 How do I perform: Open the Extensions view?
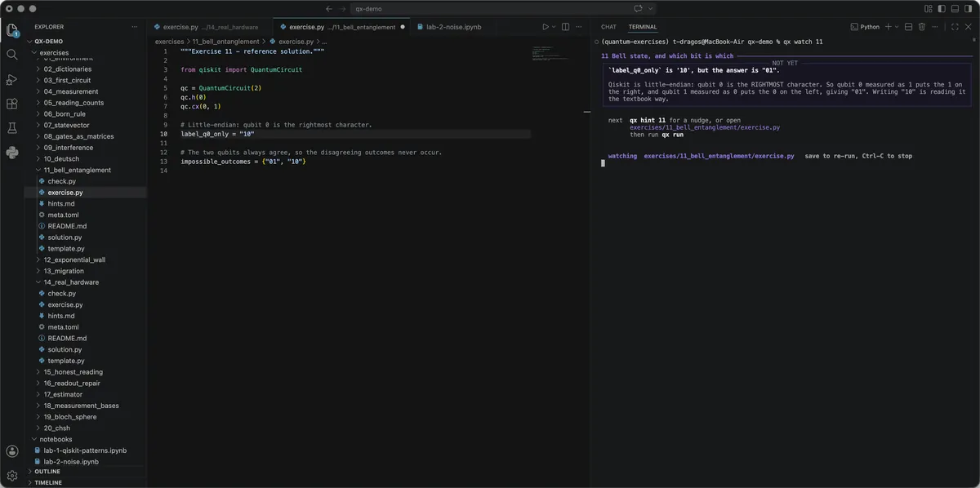pos(12,104)
